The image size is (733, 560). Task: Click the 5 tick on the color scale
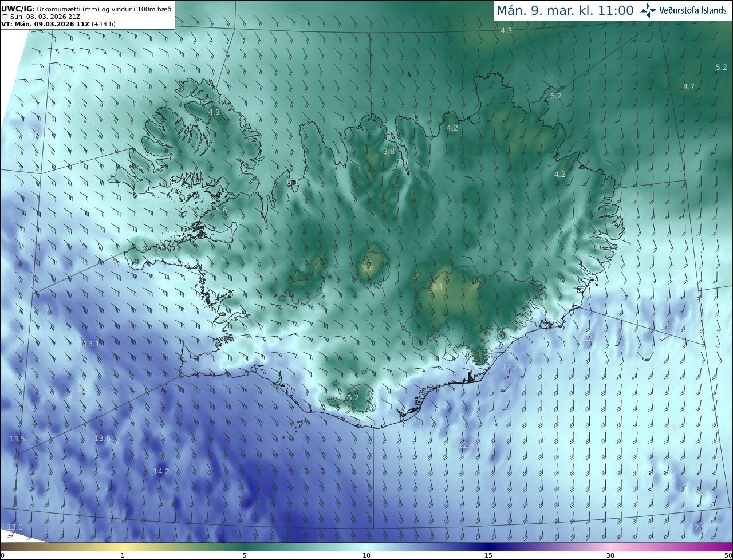coord(245,555)
